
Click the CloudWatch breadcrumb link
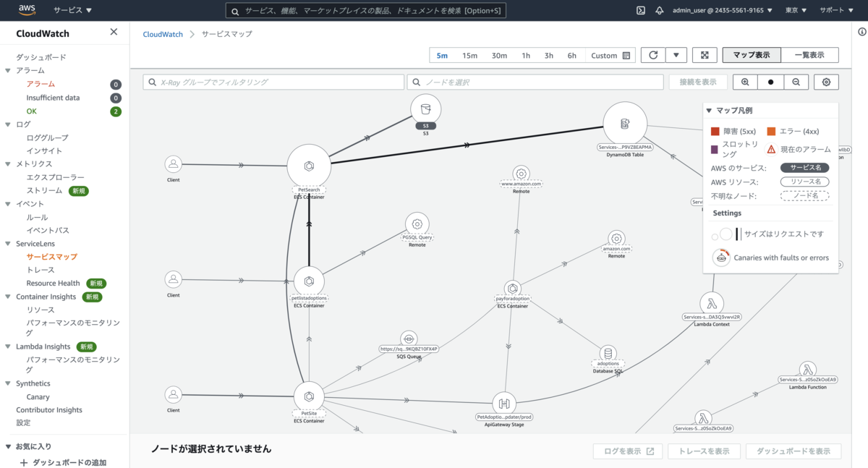[x=163, y=34]
